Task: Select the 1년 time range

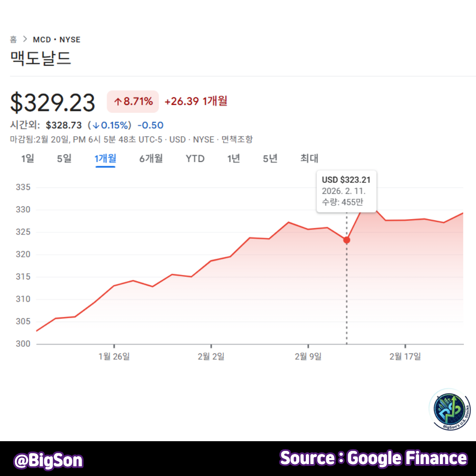Action: tap(233, 159)
